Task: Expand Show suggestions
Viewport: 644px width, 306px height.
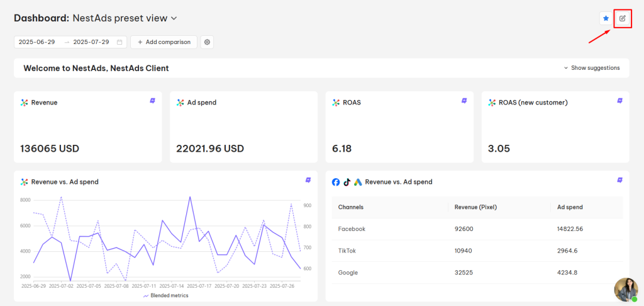Action: 592,68
